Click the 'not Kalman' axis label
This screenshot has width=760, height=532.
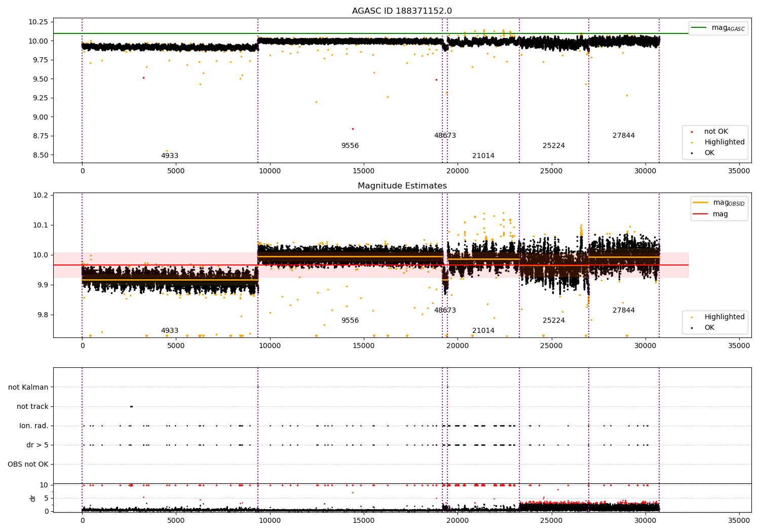coord(28,387)
